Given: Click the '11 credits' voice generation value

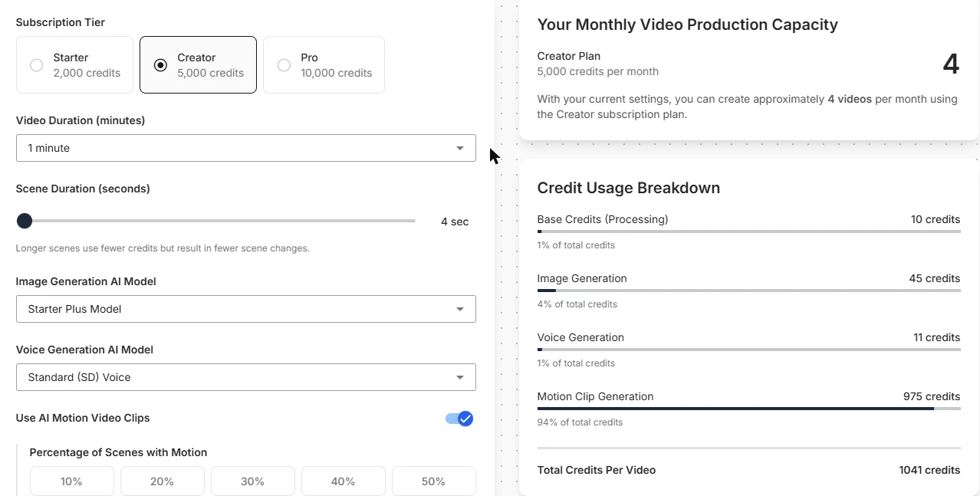Looking at the screenshot, I should pyautogui.click(x=936, y=337).
